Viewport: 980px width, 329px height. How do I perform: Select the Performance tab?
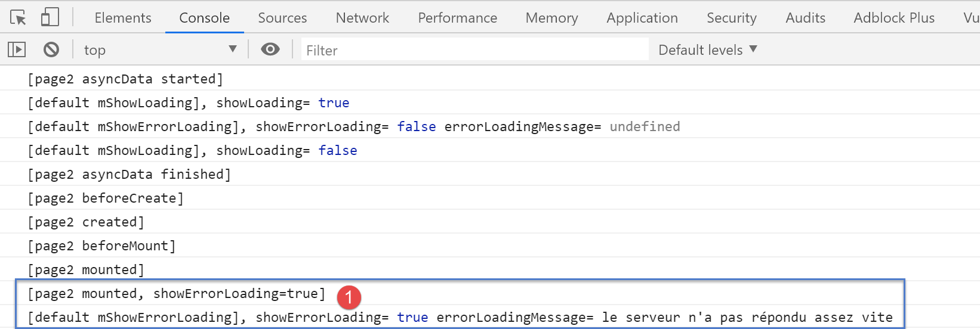457,18
